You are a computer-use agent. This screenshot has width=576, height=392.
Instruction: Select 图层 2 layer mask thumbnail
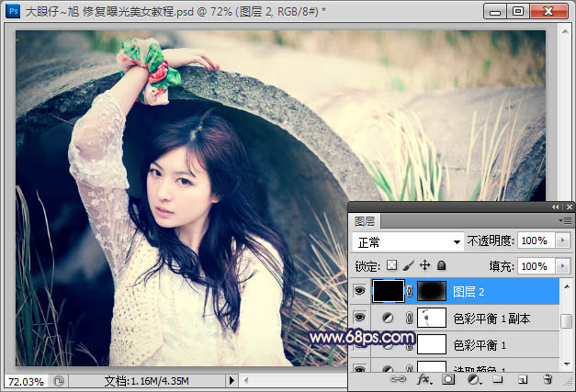[432, 291]
